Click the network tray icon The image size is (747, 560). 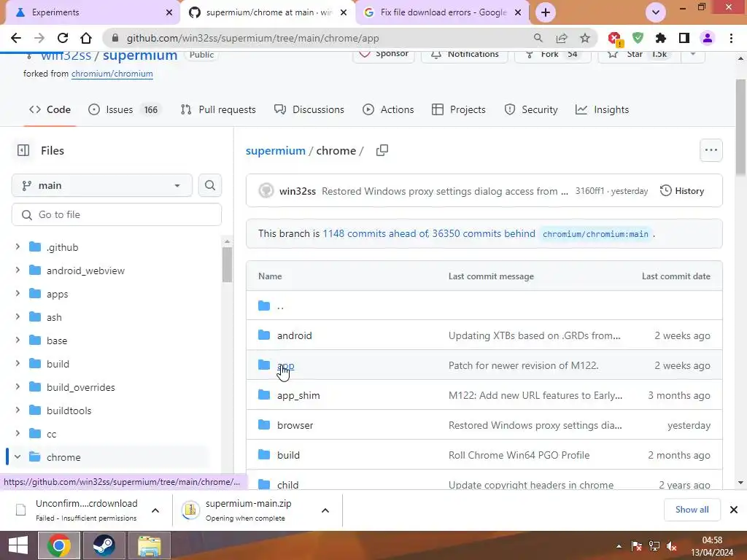click(654, 546)
